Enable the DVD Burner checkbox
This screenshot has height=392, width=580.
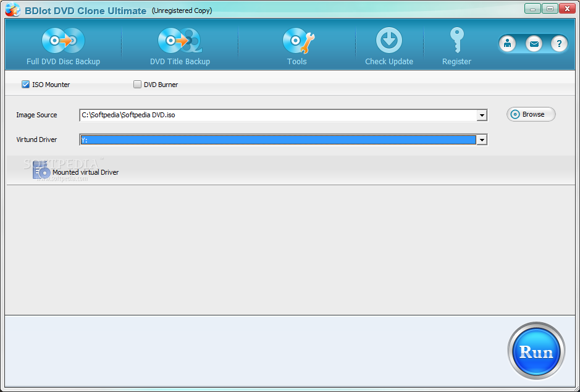click(137, 85)
